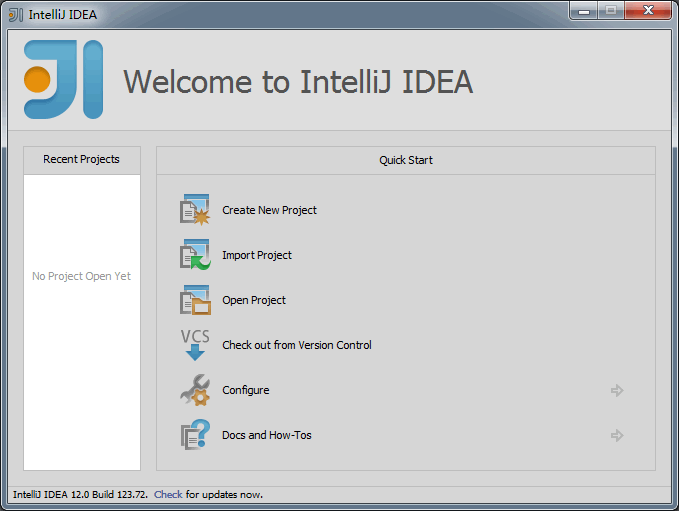This screenshot has height=511, width=679.
Task: Expand the Configure submenu arrow
Action: 617,390
